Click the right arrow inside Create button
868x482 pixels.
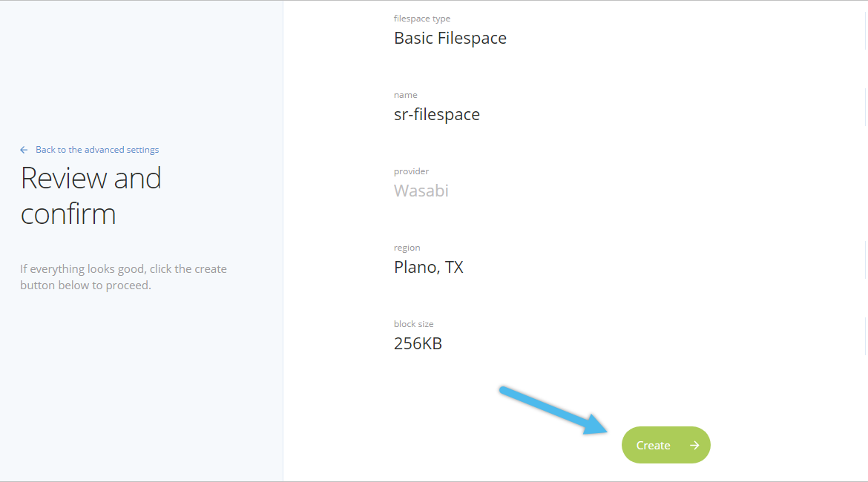(694, 446)
